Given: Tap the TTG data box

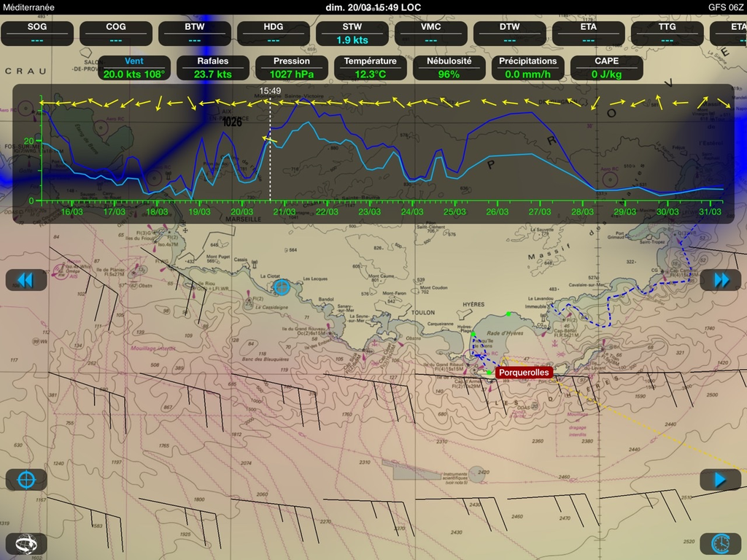Looking at the screenshot, I should [x=667, y=34].
